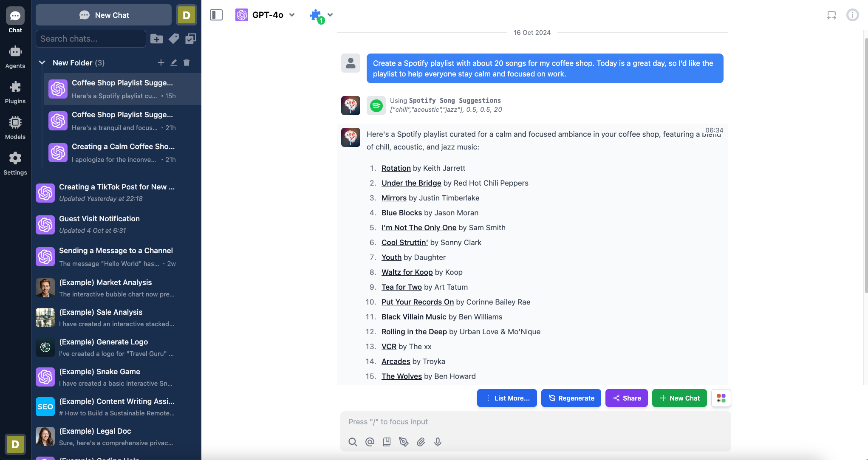Open the Arcades song link

tap(396, 361)
